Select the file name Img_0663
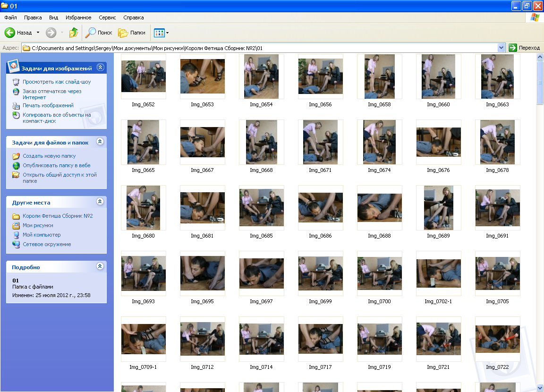544x392 pixels. pyautogui.click(x=497, y=104)
